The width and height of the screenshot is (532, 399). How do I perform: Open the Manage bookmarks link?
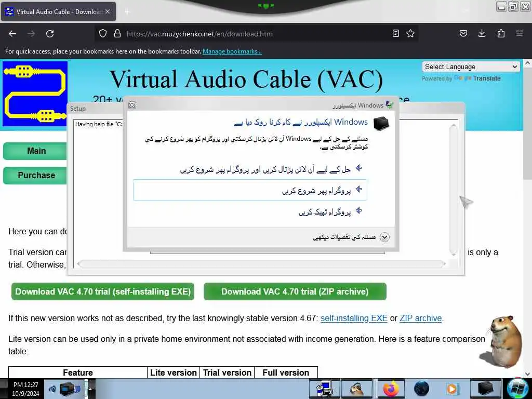(232, 51)
